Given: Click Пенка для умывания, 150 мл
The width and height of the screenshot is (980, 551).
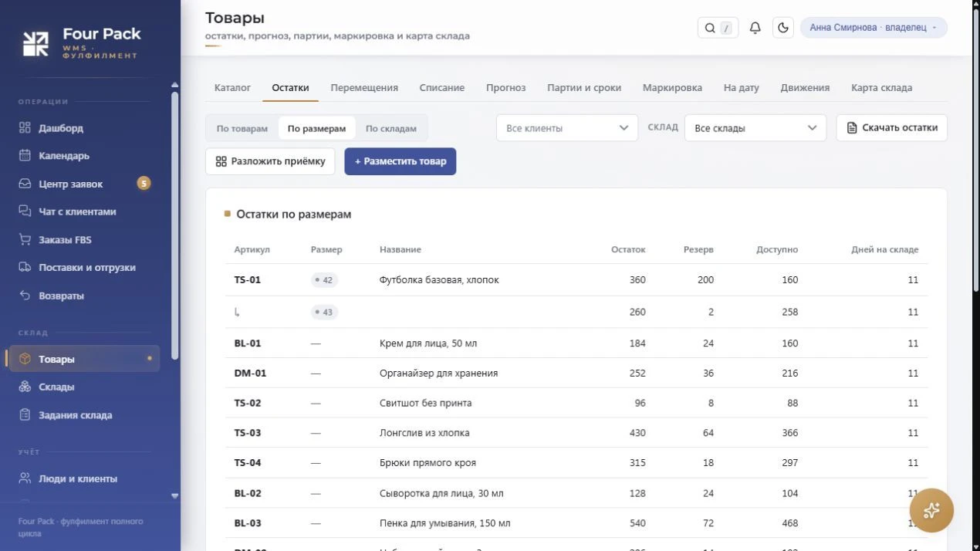Looking at the screenshot, I should (x=445, y=523).
